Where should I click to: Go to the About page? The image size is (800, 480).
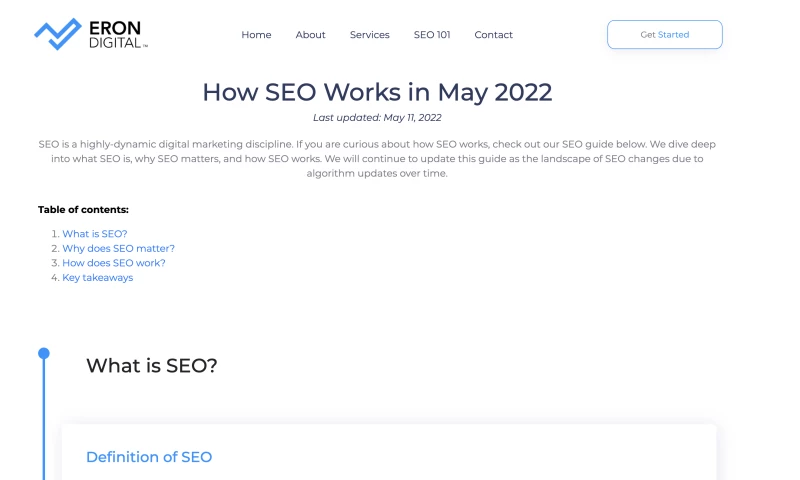(x=310, y=35)
